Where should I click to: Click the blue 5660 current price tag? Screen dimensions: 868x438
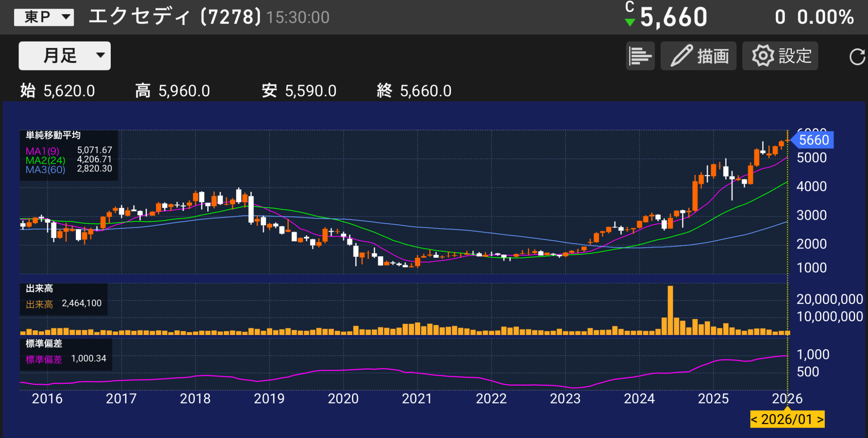pos(813,140)
